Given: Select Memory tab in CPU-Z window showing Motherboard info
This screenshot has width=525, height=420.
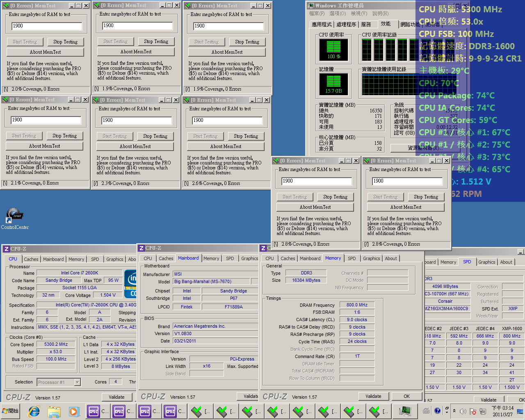Looking at the screenshot, I should click(211, 258).
